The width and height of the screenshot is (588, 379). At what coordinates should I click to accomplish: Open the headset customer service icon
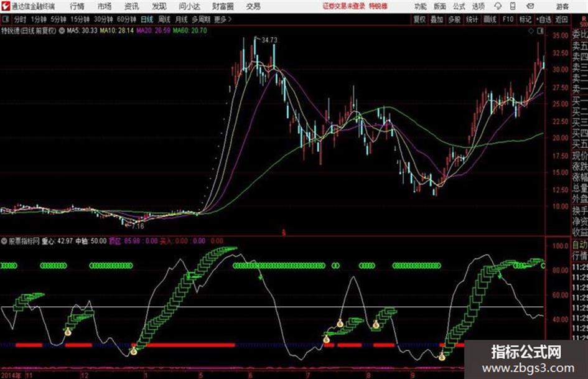coord(498,6)
